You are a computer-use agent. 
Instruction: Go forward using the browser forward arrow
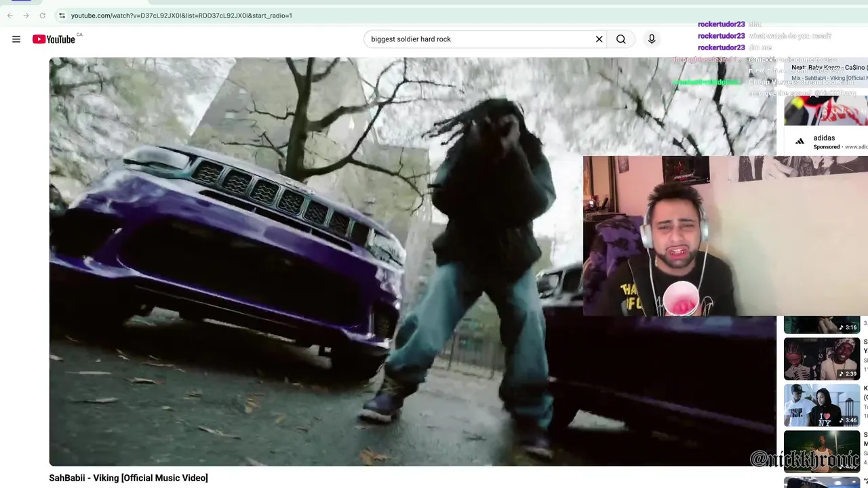pyautogui.click(x=26, y=15)
